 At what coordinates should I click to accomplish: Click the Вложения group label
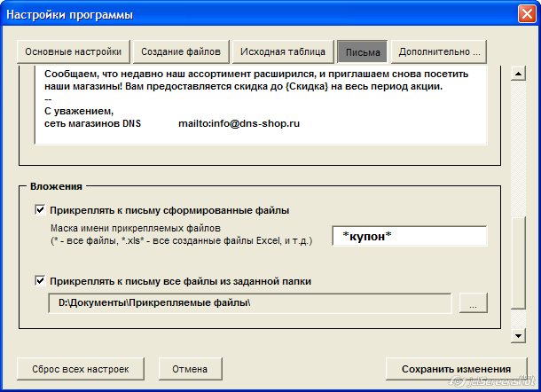click(x=56, y=186)
